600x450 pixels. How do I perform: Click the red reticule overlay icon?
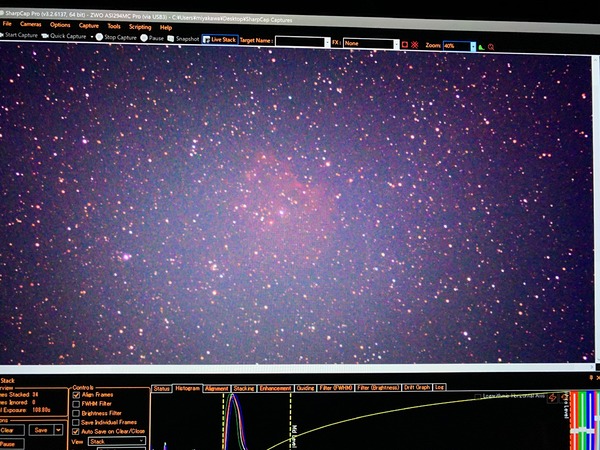415,45
